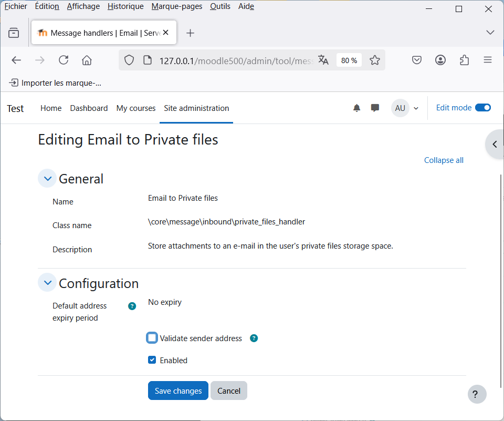Screen dimensions: 504x421
Task: Click the Test site name
Action: pyautogui.click(x=15, y=108)
